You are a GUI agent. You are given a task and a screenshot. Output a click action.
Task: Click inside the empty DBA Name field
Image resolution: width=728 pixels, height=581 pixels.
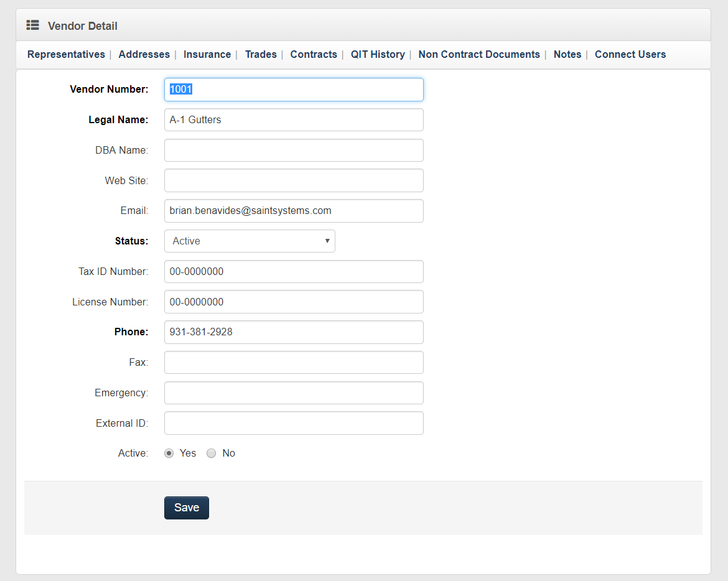[292, 150]
